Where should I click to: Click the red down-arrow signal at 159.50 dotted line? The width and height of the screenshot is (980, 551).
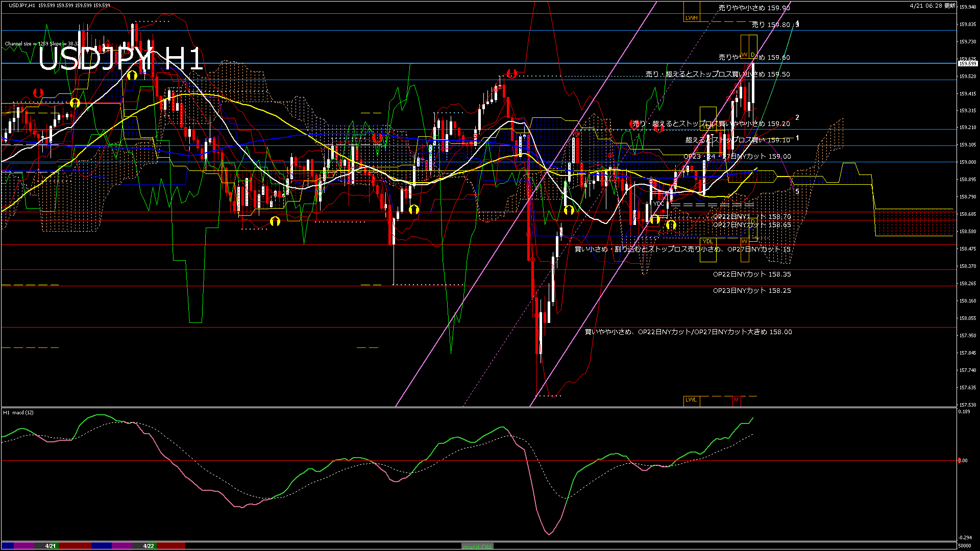tap(512, 73)
